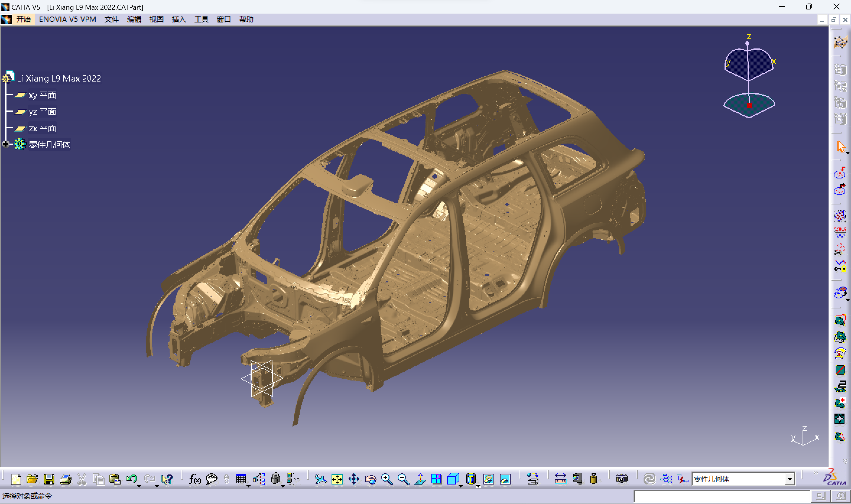Expand the 零件几何体 tree node

click(5, 144)
